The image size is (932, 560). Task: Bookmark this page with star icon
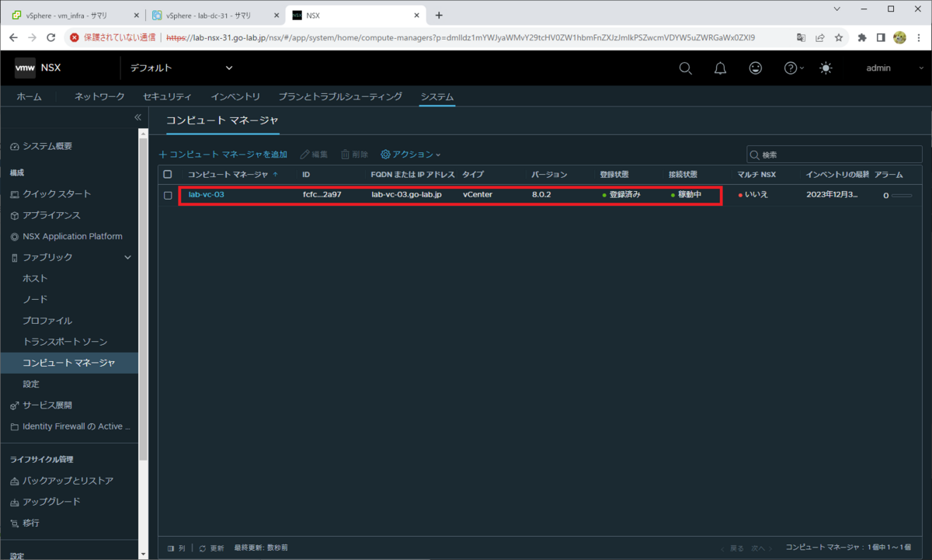839,37
